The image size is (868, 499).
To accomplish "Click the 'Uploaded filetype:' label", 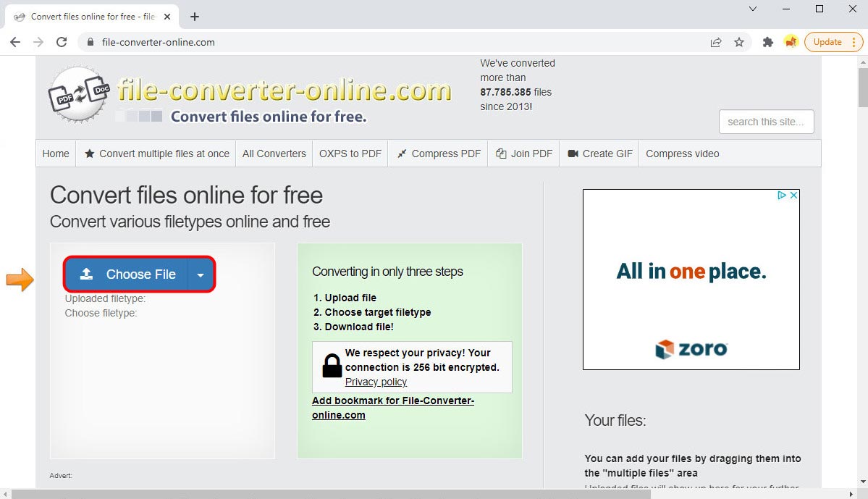I will pyautogui.click(x=105, y=298).
